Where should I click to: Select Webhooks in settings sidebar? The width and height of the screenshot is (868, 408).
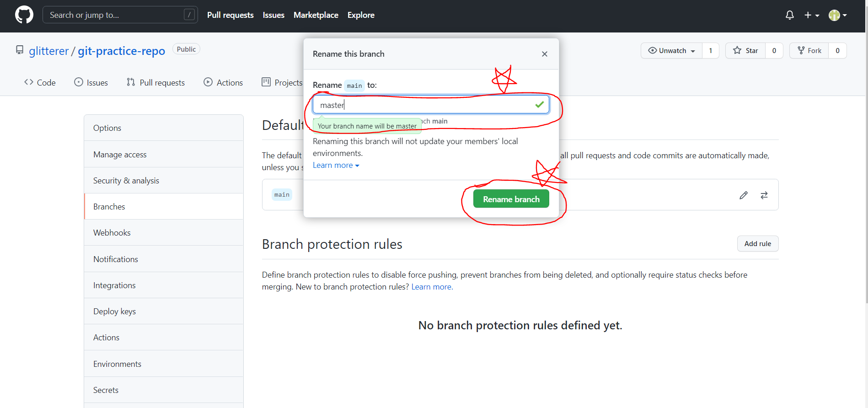[164, 232]
